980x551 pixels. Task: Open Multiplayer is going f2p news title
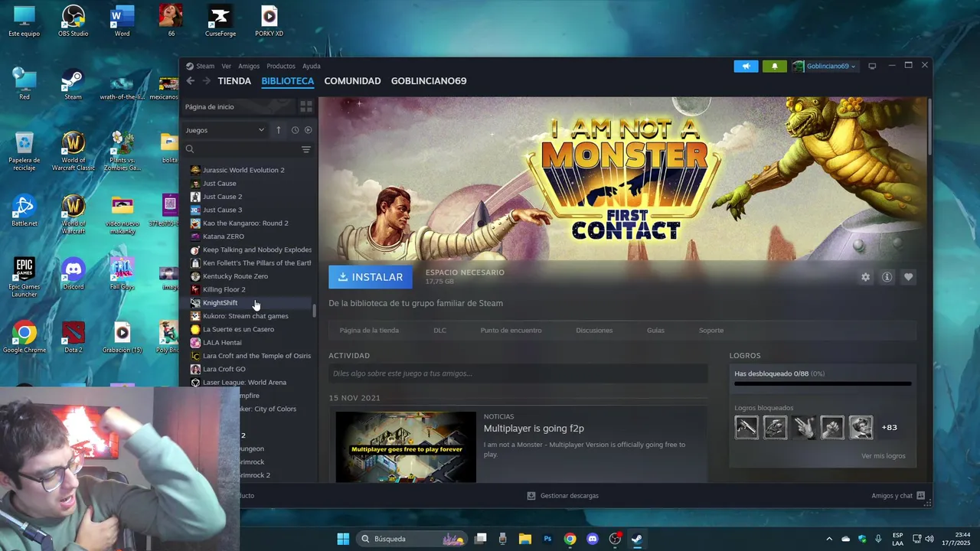pyautogui.click(x=534, y=429)
